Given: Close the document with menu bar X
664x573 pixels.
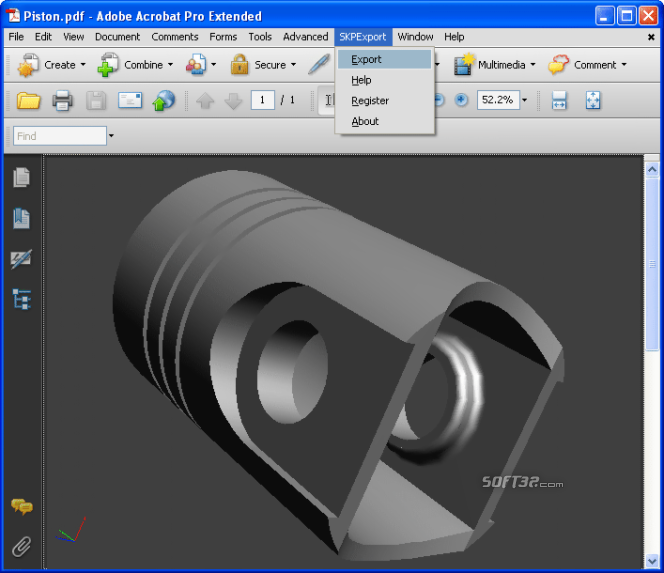Looking at the screenshot, I should [651, 37].
